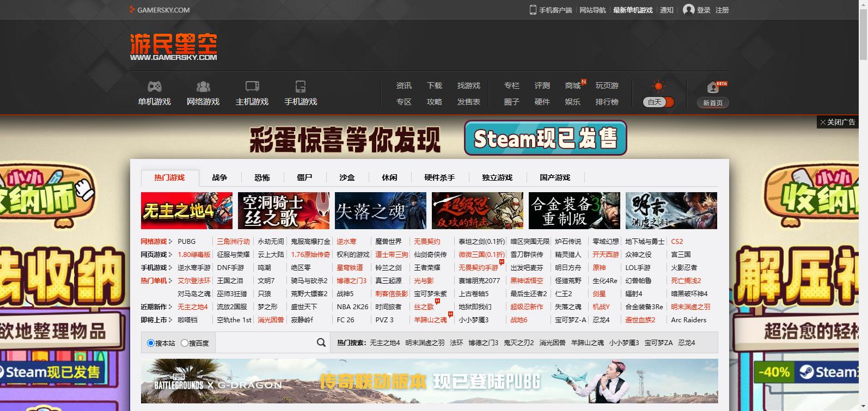Switch to the 国产游戏 tab
This screenshot has height=411, width=868.
tap(555, 177)
